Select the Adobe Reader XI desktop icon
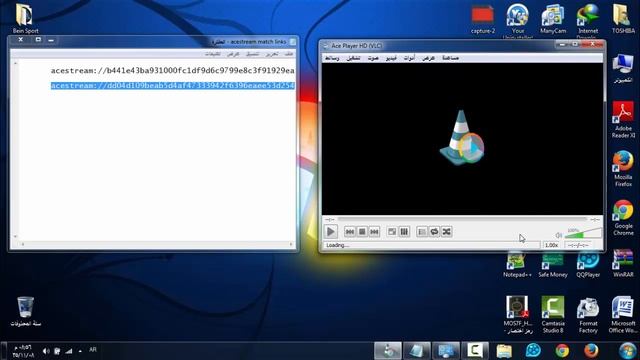 point(623,119)
